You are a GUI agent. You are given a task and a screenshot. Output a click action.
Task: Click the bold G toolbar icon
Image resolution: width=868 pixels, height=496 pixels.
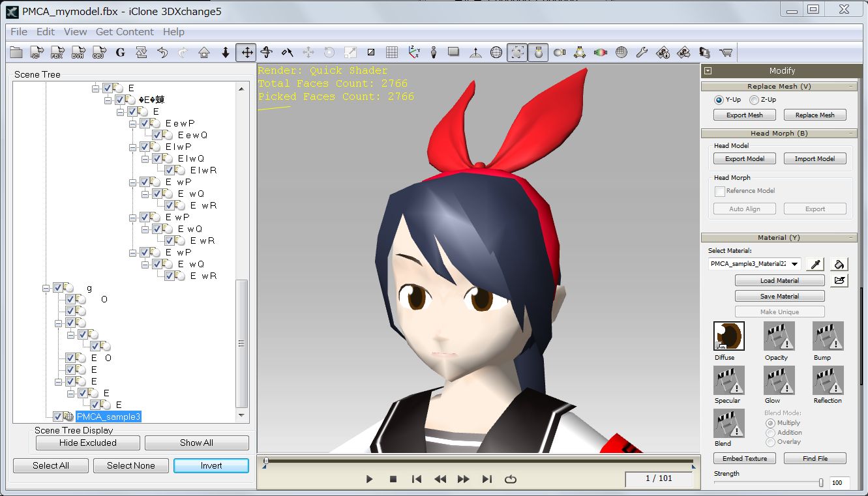120,52
